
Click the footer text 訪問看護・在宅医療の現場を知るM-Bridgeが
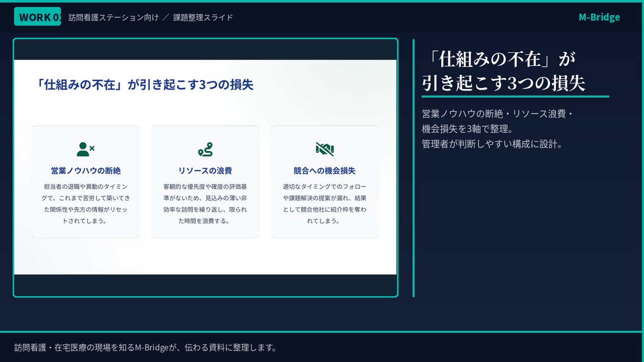click(96, 348)
